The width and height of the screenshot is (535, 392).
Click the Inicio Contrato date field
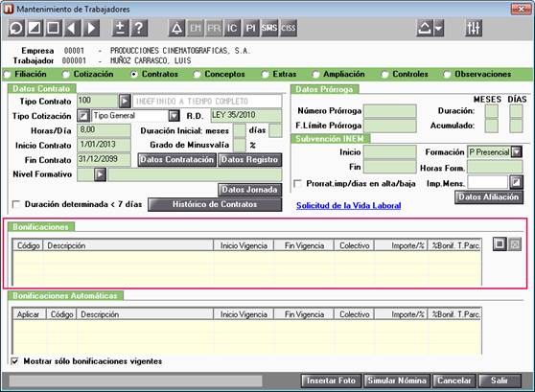(x=104, y=145)
